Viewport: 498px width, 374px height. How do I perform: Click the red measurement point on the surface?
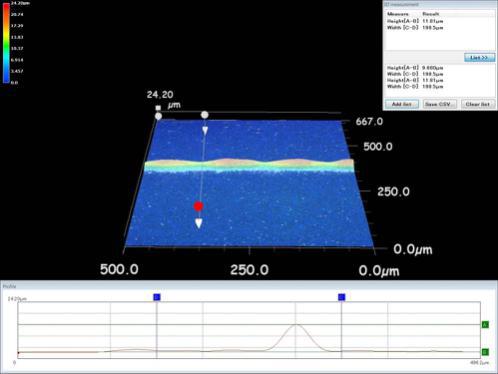tap(198, 206)
